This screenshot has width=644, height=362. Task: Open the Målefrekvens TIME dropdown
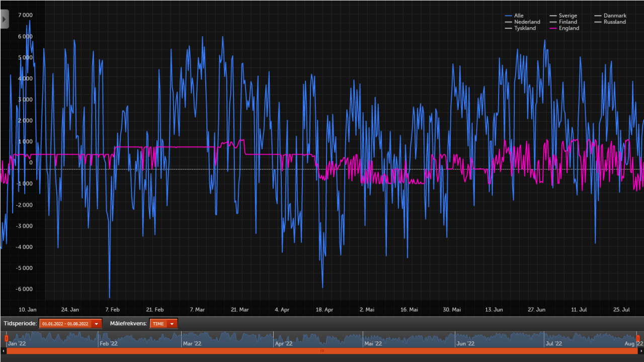tap(158, 324)
